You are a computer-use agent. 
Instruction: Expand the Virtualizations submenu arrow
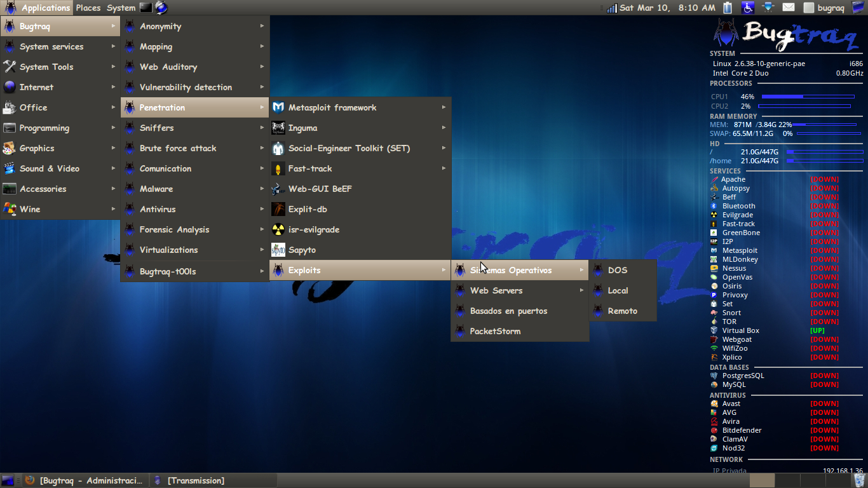coord(262,250)
